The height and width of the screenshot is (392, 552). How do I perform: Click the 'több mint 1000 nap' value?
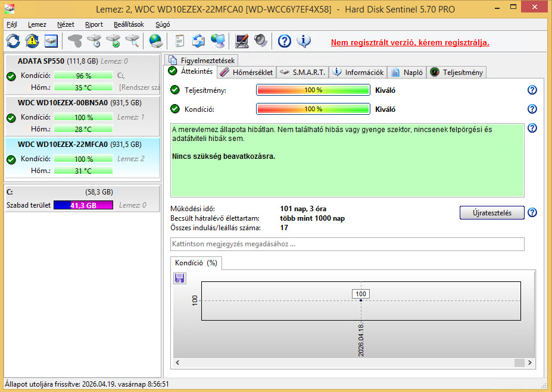312,218
